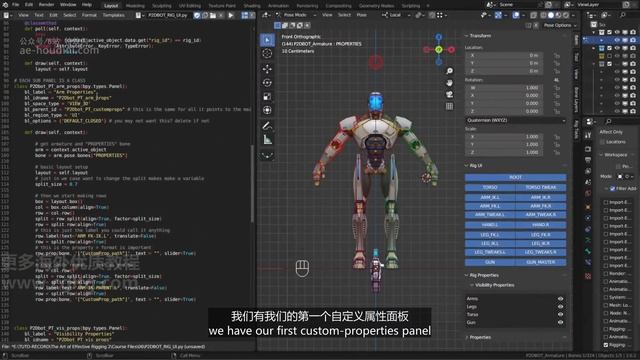Image resolution: width=640 pixels, height=360 pixels.
Task: Click the HAND.R button
Action: coord(541,225)
